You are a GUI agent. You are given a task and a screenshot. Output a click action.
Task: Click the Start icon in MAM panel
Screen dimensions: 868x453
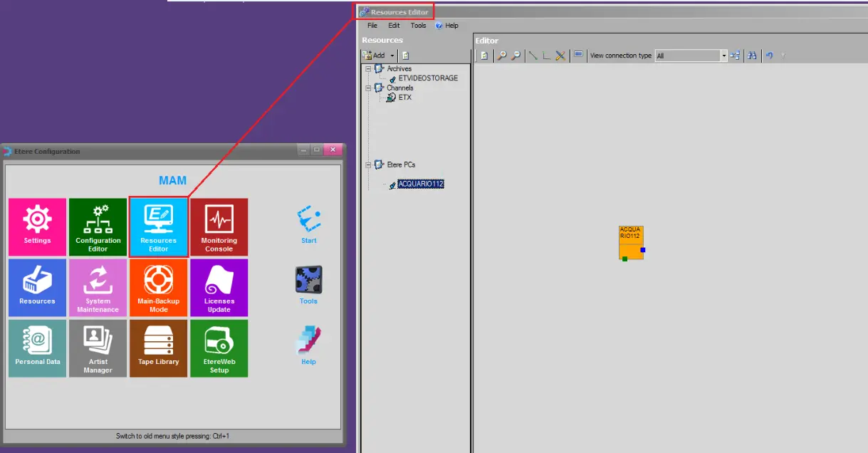pyautogui.click(x=308, y=224)
